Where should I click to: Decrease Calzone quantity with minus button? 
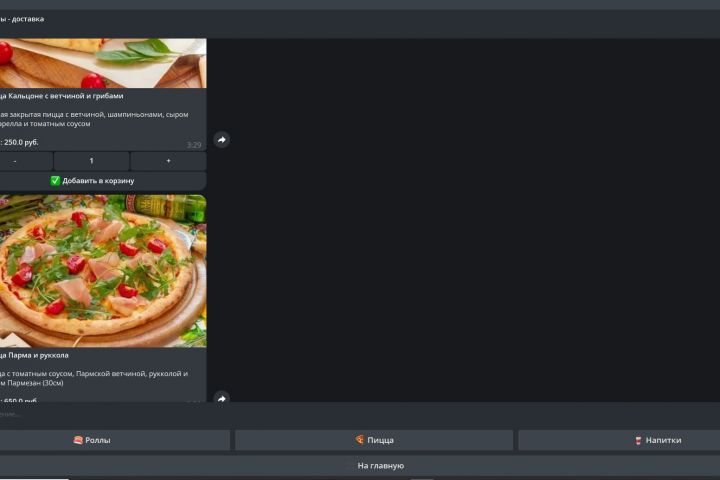25,161
